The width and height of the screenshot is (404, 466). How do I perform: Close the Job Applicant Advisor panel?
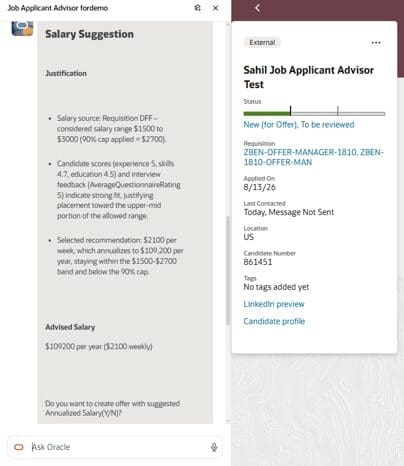click(x=216, y=8)
